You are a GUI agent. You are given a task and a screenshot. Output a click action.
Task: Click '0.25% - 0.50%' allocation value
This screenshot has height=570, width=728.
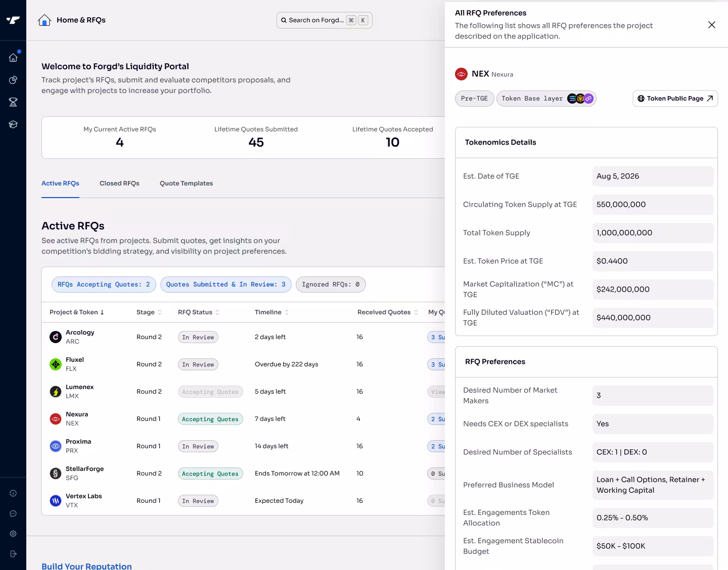pos(653,518)
